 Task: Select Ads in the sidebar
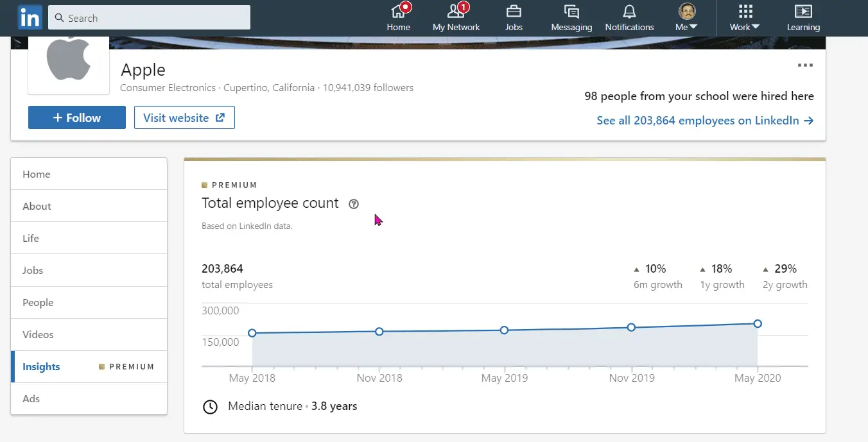[x=89, y=398]
